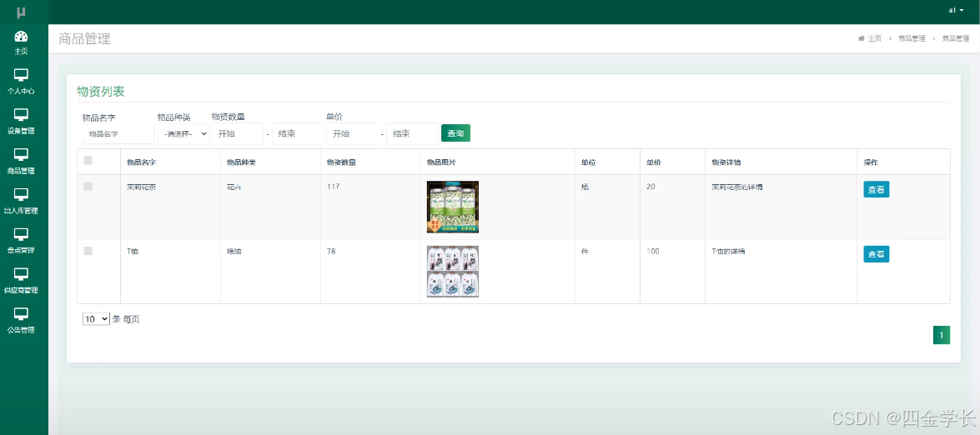
Task: Go to page 1 in pagination
Action: pyautogui.click(x=942, y=335)
